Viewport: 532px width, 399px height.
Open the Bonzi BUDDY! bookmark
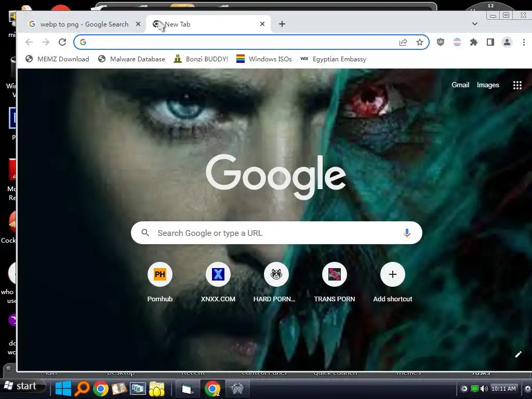point(201,59)
